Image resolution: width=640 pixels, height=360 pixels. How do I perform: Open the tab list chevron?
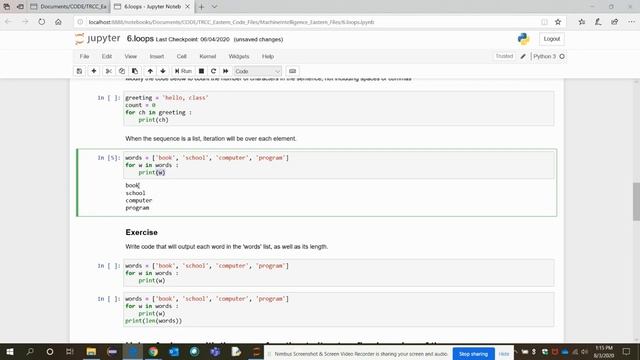[214, 7]
